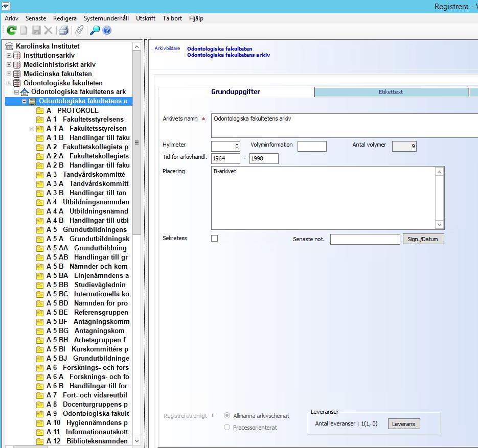Expand the A 1 A Fakultetsstyrelsen node
Screen dimensions: 478x448
point(32,129)
